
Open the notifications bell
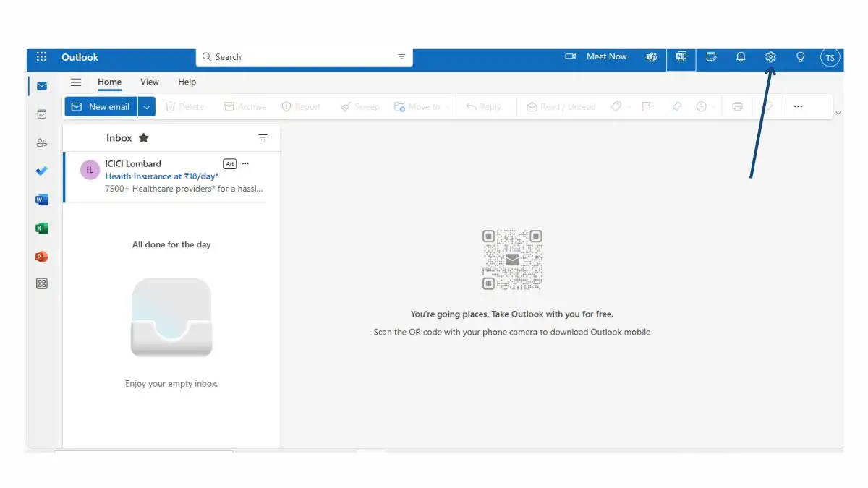pyautogui.click(x=741, y=57)
